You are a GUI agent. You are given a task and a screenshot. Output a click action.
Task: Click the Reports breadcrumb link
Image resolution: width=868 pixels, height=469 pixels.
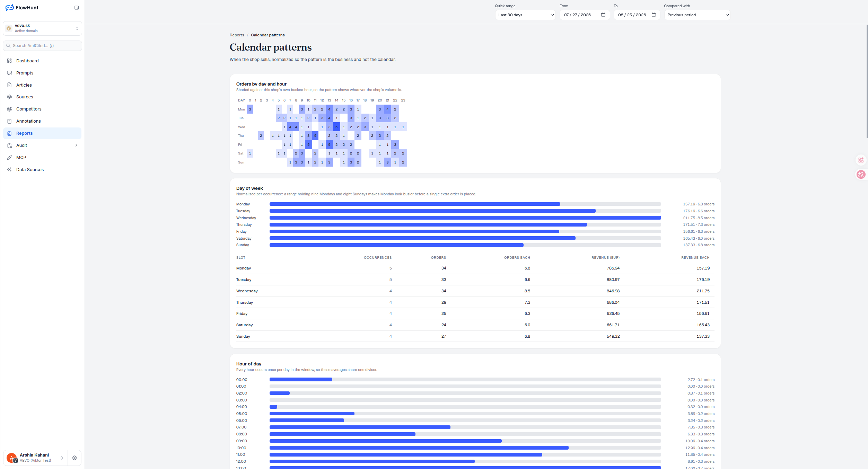[x=237, y=35]
